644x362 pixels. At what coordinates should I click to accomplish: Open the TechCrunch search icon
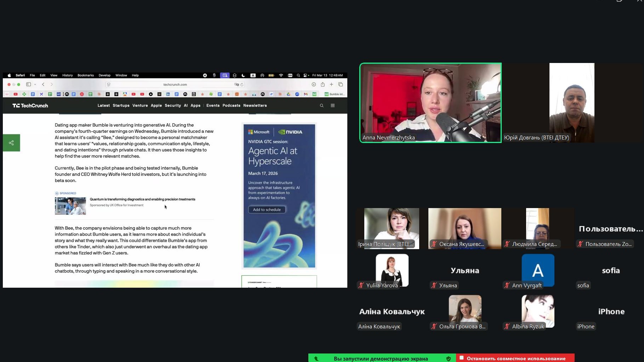coord(321,105)
